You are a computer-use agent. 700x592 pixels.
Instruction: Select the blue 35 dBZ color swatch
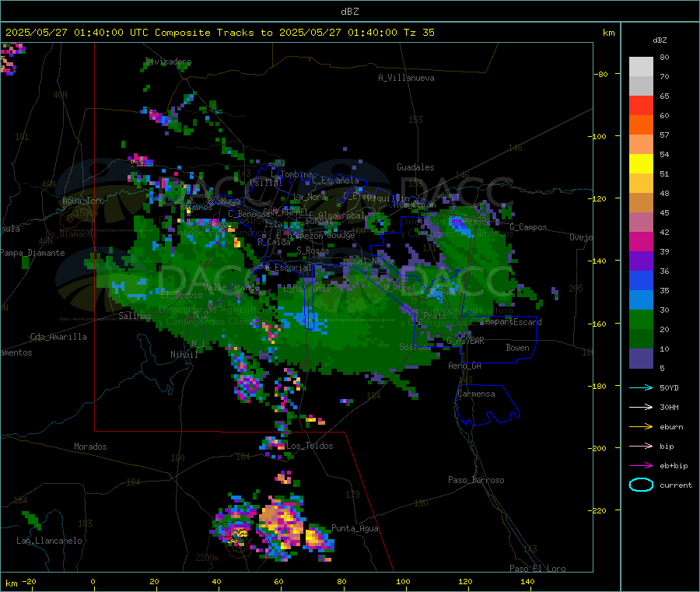641,280
